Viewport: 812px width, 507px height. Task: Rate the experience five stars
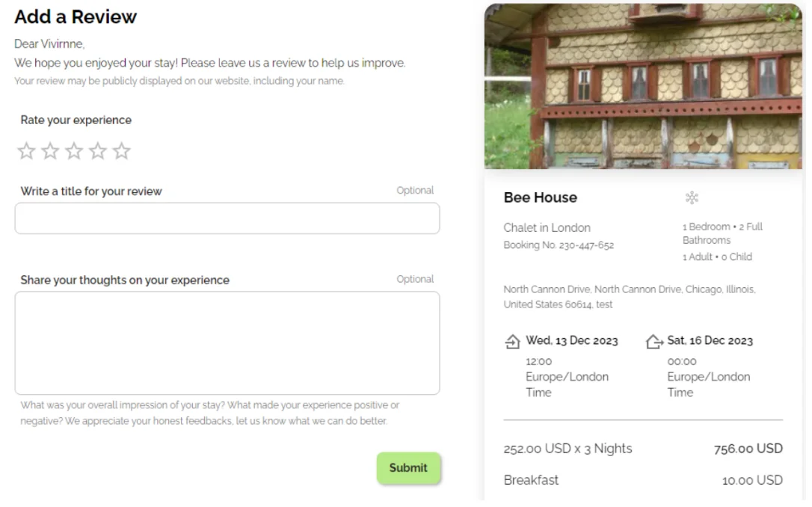pyautogui.click(x=122, y=152)
